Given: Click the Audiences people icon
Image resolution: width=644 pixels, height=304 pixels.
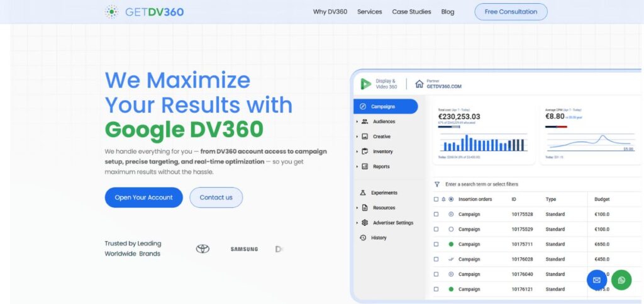Looking at the screenshot, I should [x=365, y=121].
